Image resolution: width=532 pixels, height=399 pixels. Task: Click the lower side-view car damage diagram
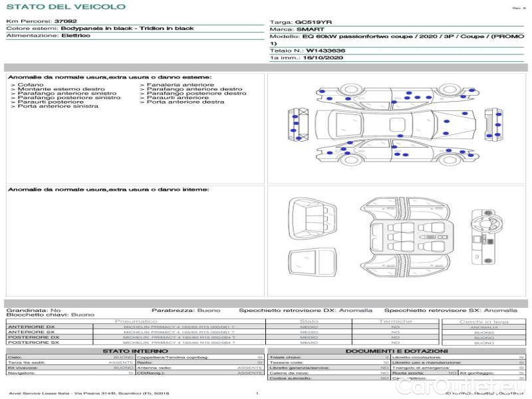click(397, 152)
